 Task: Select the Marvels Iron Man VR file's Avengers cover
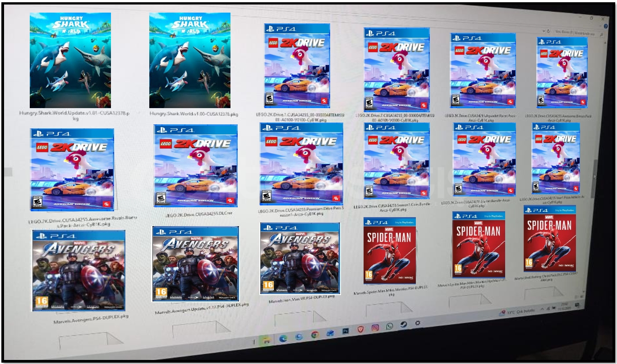click(300, 258)
